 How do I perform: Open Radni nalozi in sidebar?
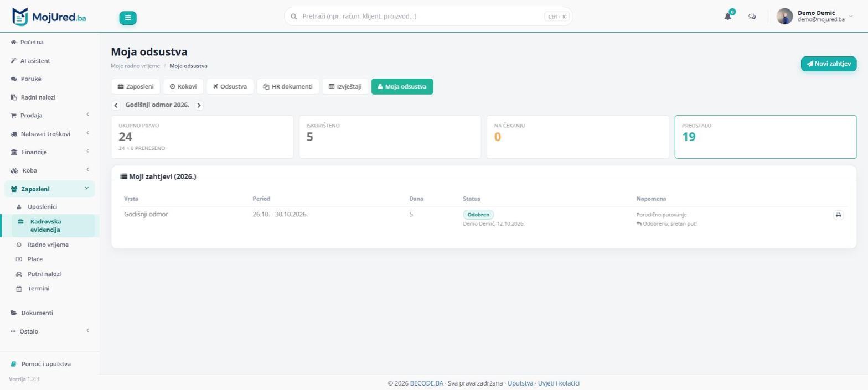(x=50, y=97)
